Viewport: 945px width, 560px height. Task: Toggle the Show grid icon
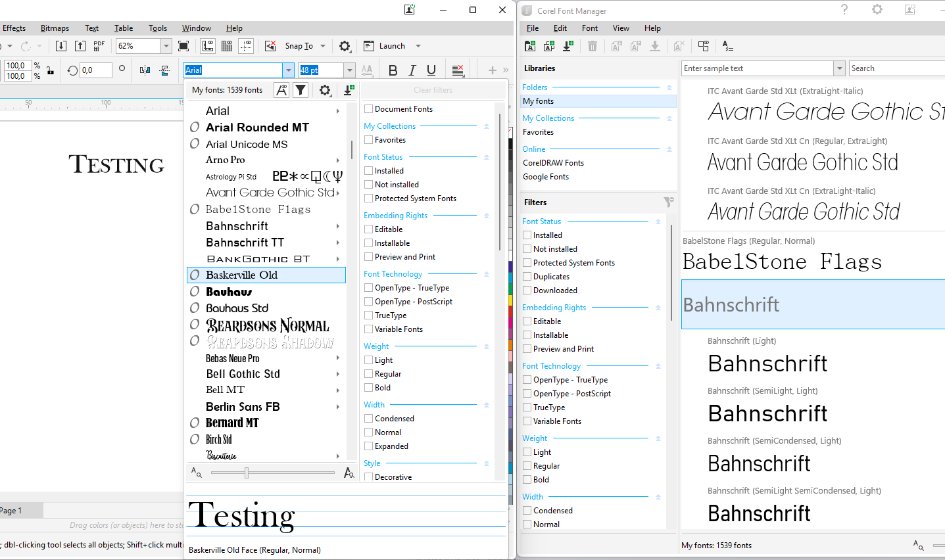click(x=227, y=46)
